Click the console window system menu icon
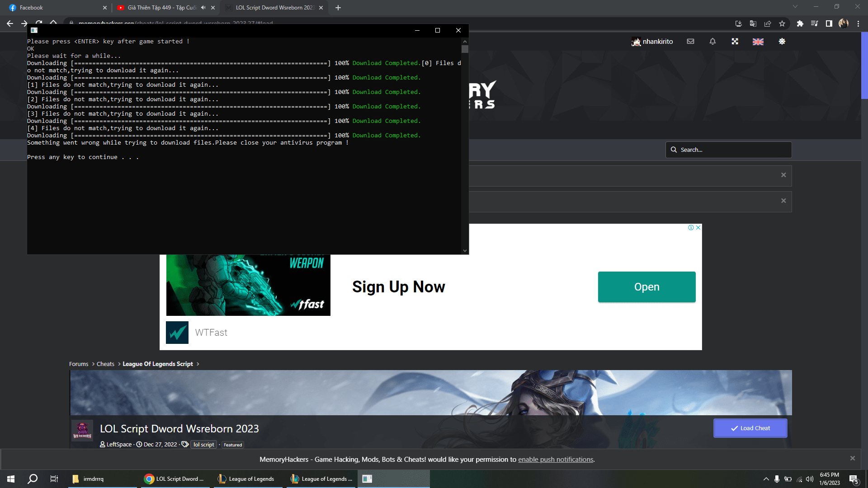868x488 pixels. (x=34, y=30)
